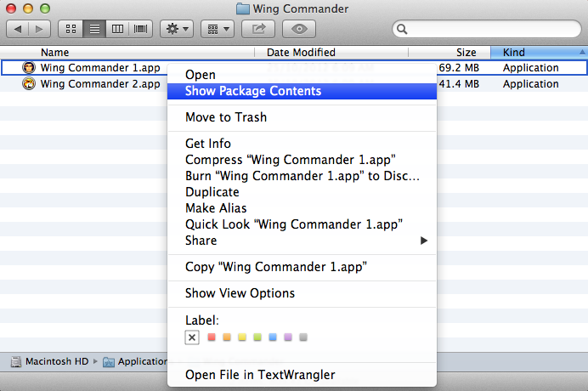Switch to Cover Flow view

140,29
